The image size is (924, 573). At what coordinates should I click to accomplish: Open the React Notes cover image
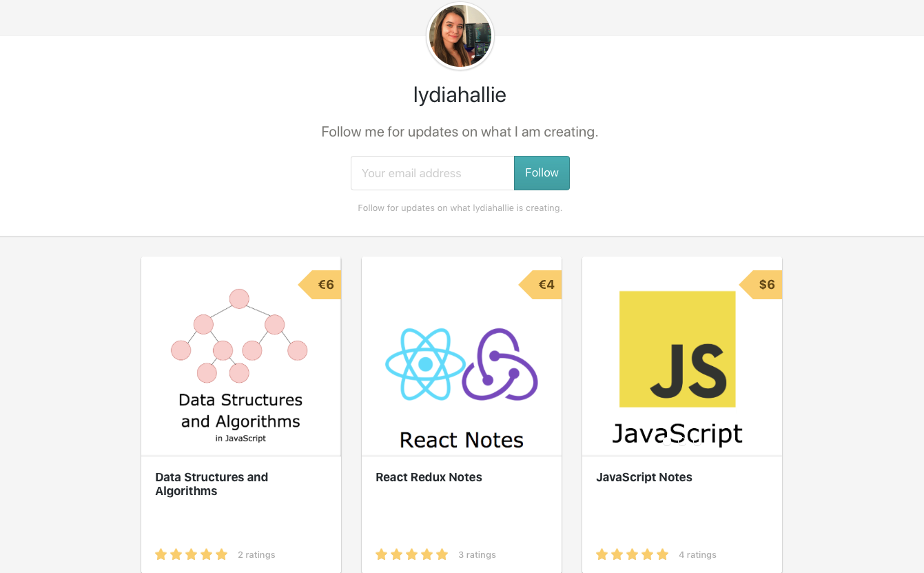point(462,356)
